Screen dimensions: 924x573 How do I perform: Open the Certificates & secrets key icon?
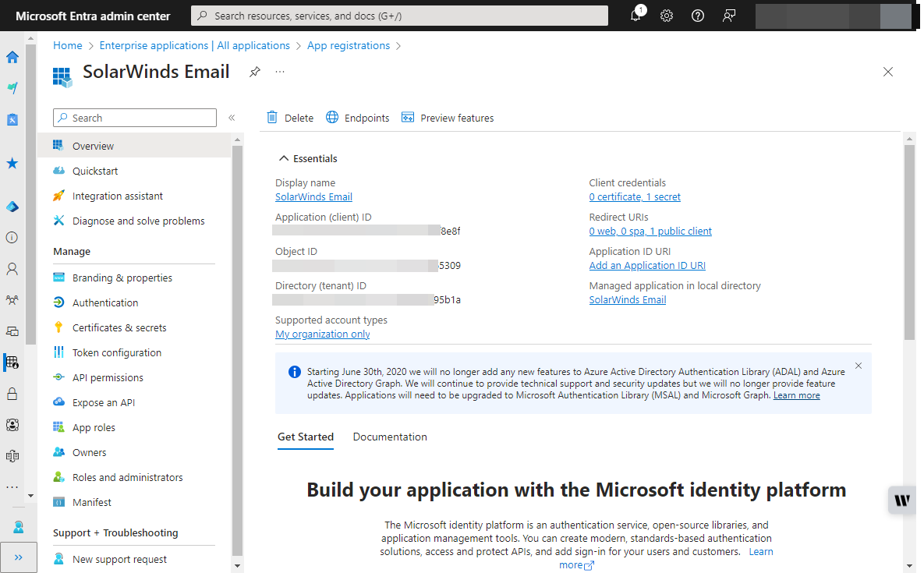pyautogui.click(x=58, y=327)
